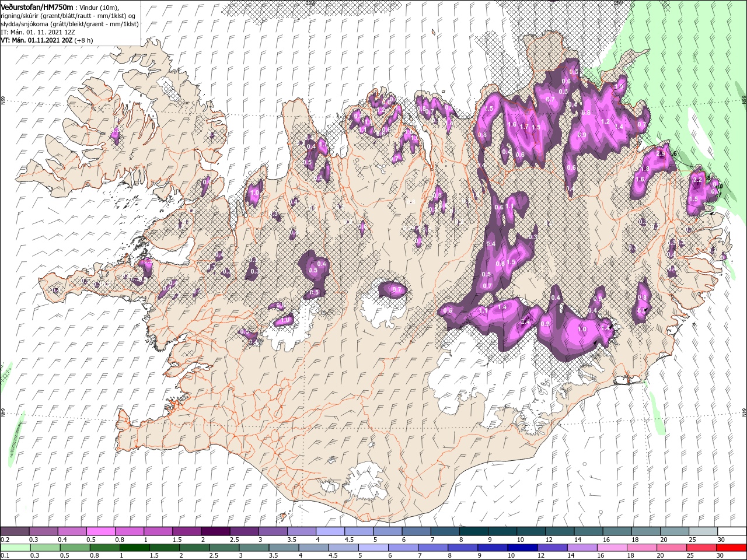This screenshot has width=747, height=560.
Task: Pick lower legend swatch between 8 and 9
Action: click(463, 548)
